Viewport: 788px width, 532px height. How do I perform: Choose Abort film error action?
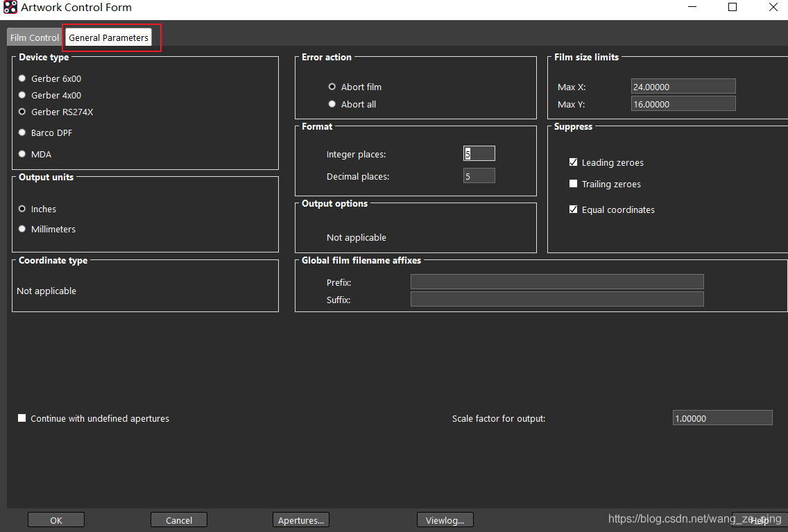coord(332,87)
